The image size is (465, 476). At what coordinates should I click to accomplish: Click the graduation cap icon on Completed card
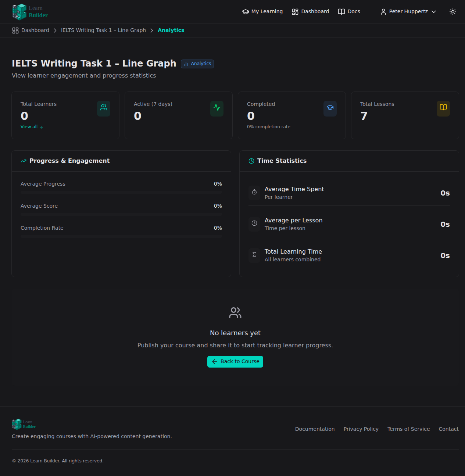point(330,108)
